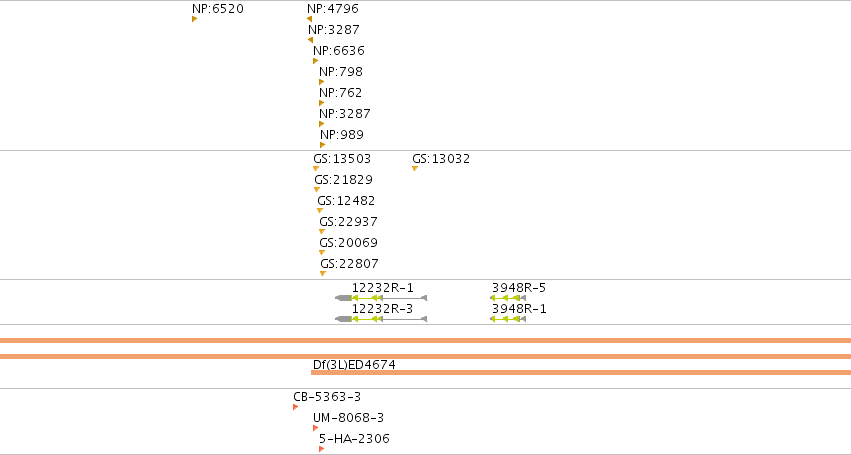Open the NP:762 feature label
Screen dimensions: 851x455
coord(340,93)
